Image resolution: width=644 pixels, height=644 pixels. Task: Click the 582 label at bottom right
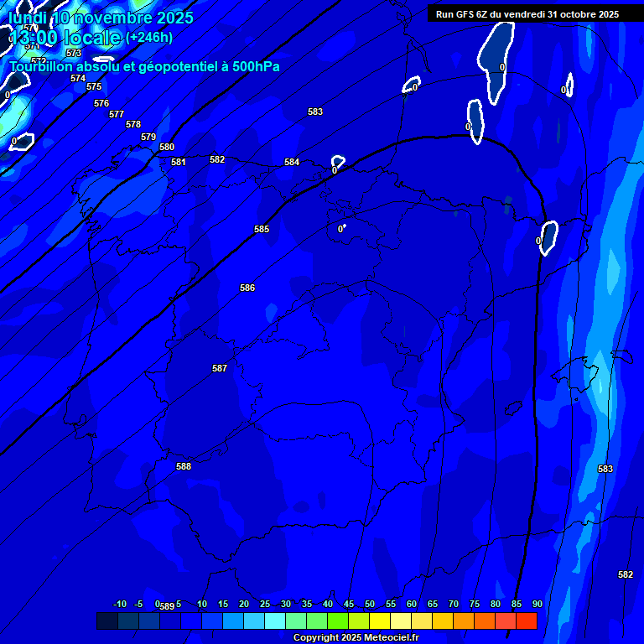click(626, 574)
